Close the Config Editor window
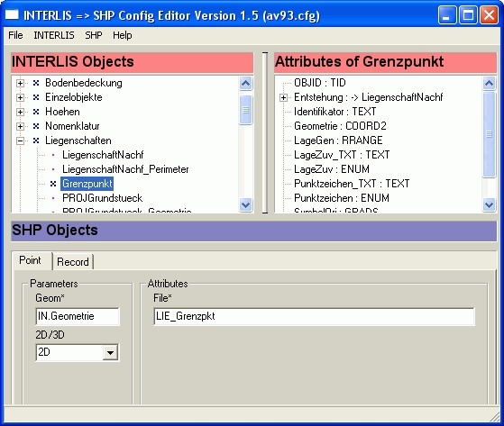Viewport: 504px width, 426px height. (489, 14)
